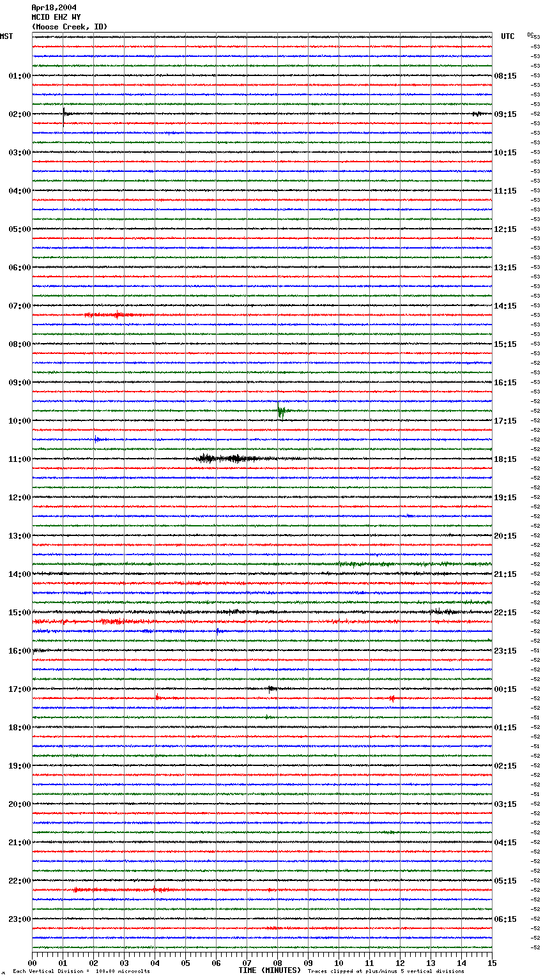Select the 23:00 MST time label
This screenshot has height=980, width=543.
pyautogui.click(x=20, y=919)
